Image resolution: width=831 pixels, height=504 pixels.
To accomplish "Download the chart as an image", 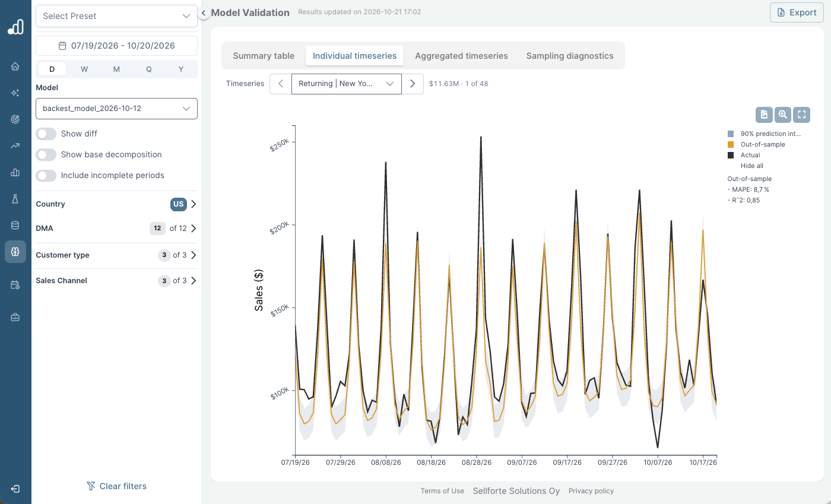I will pyautogui.click(x=765, y=115).
